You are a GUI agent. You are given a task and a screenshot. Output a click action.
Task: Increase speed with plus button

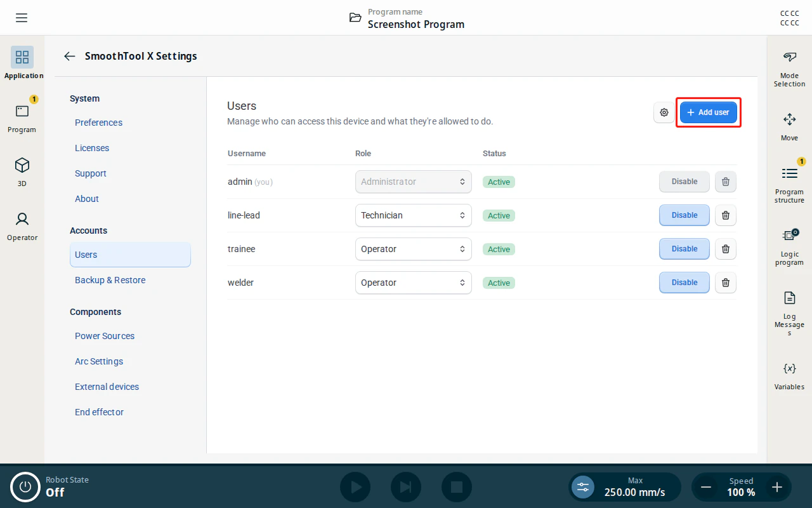point(777,487)
